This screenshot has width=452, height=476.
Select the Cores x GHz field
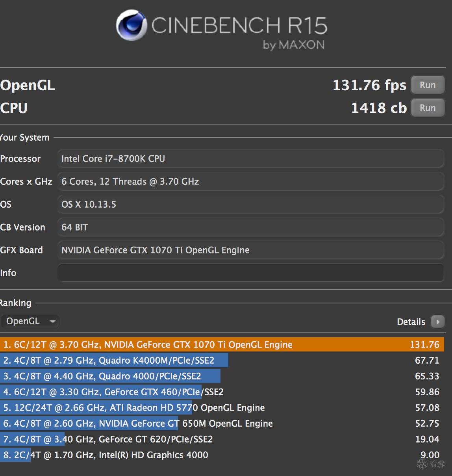click(x=250, y=182)
